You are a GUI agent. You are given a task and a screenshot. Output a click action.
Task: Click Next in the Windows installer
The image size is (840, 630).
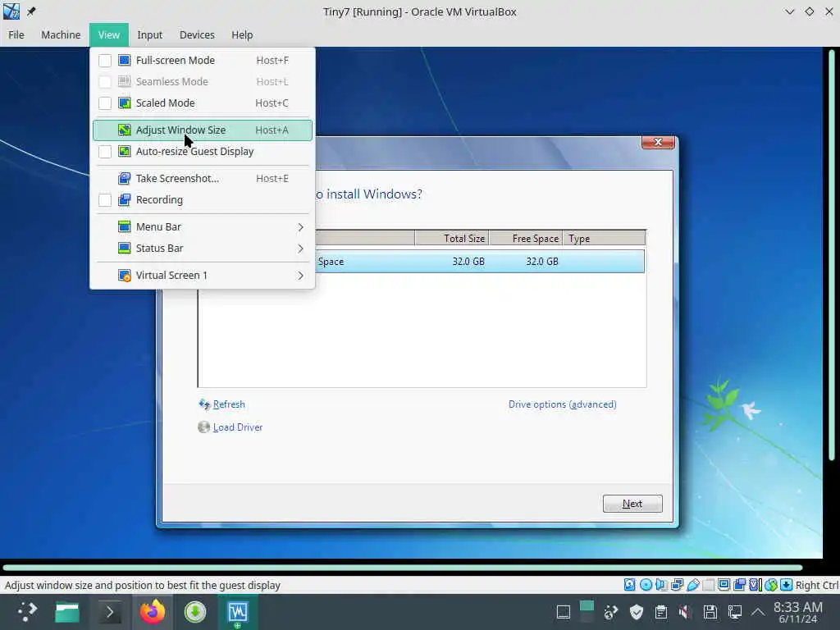point(632,504)
